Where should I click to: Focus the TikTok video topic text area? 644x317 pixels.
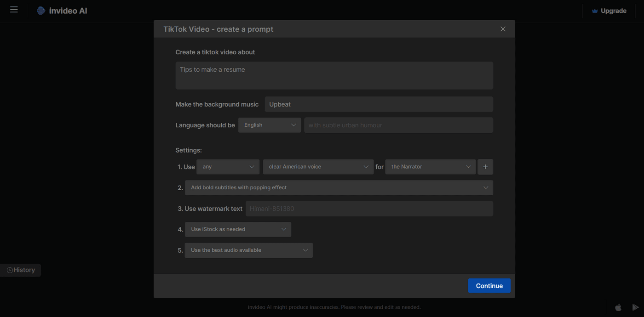pos(334,75)
